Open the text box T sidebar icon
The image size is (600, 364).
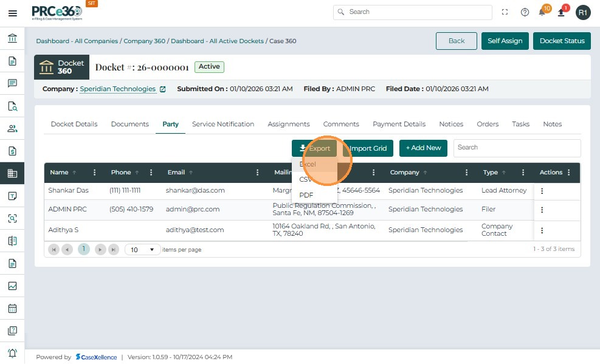click(12, 196)
